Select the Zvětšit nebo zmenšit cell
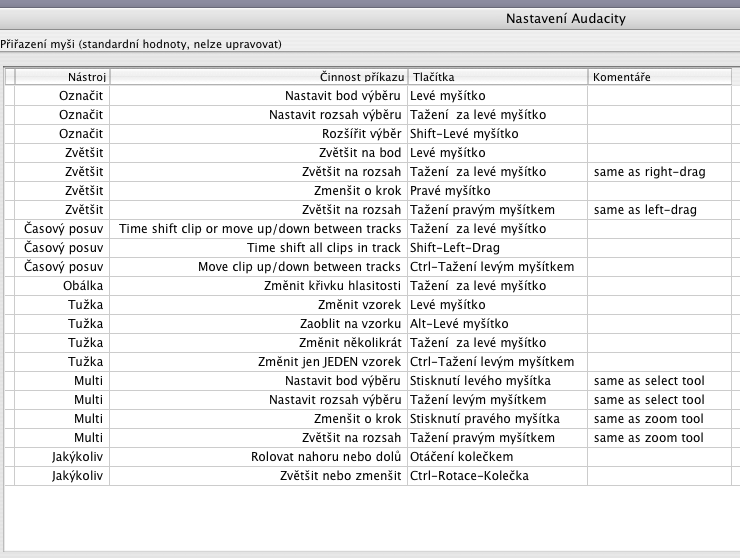 click(x=259, y=475)
